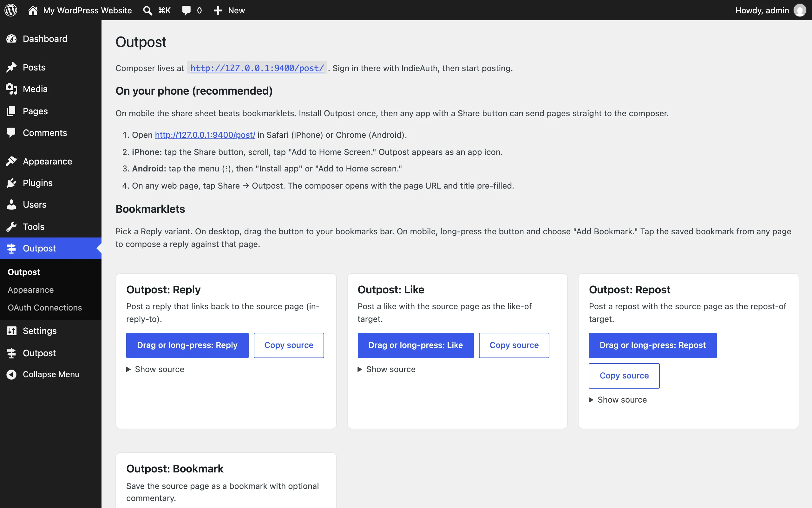Open the Settings menu label
This screenshot has width=812, height=508.
click(40, 331)
